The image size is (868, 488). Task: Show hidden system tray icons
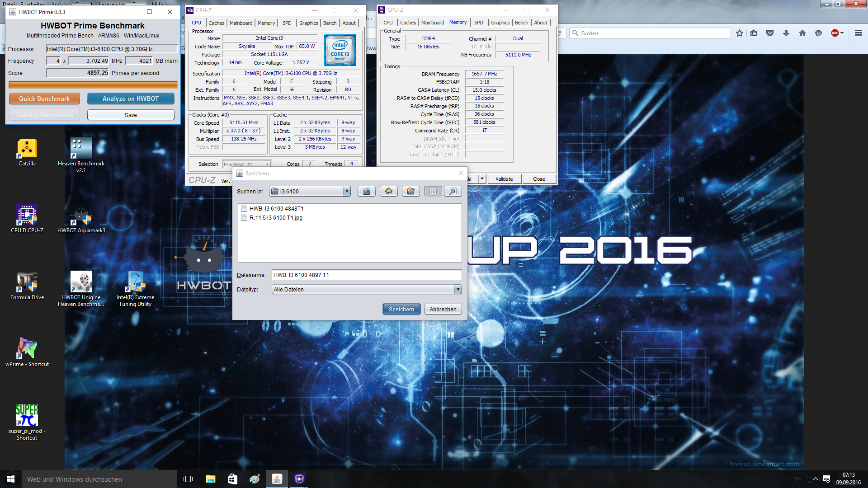click(x=815, y=479)
